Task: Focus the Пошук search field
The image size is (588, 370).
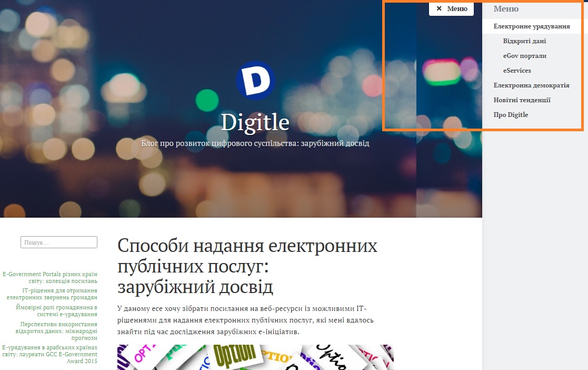Action: (x=59, y=242)
